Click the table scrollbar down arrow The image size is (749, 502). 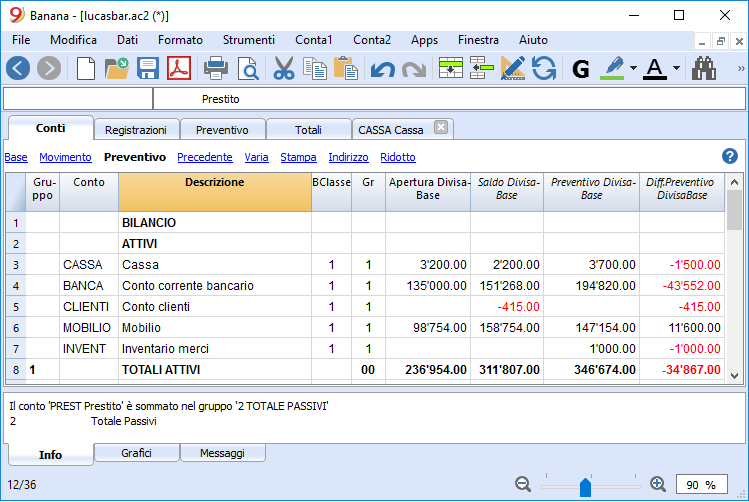[735, 376]
